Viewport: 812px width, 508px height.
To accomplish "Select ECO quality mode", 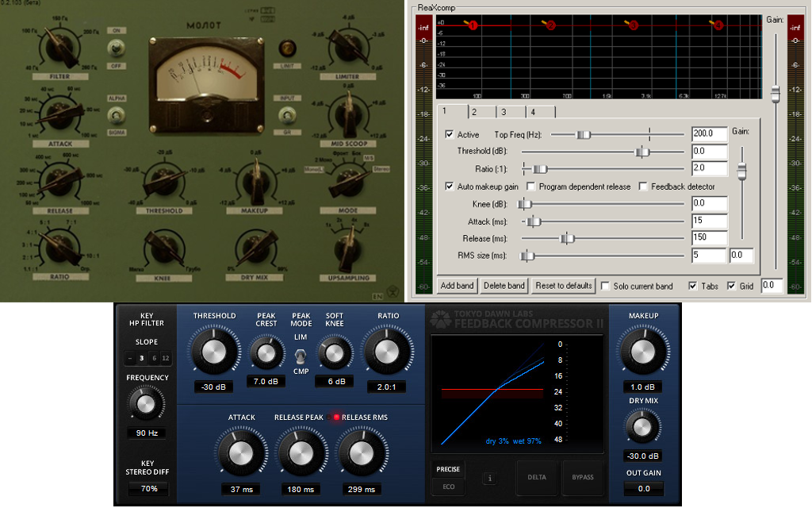I will [449, 487].
